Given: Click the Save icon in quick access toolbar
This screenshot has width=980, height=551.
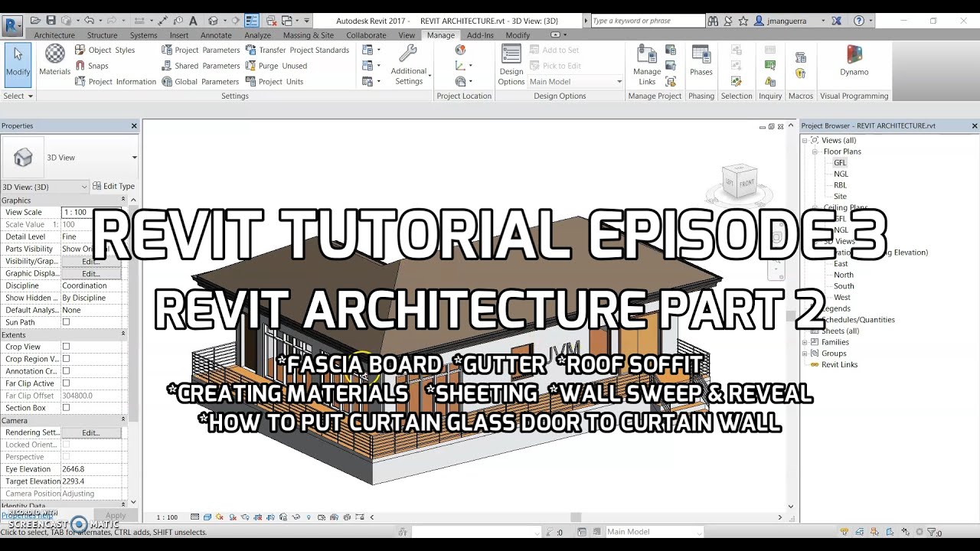Looking at the screenshot, I should pos(51,21).
